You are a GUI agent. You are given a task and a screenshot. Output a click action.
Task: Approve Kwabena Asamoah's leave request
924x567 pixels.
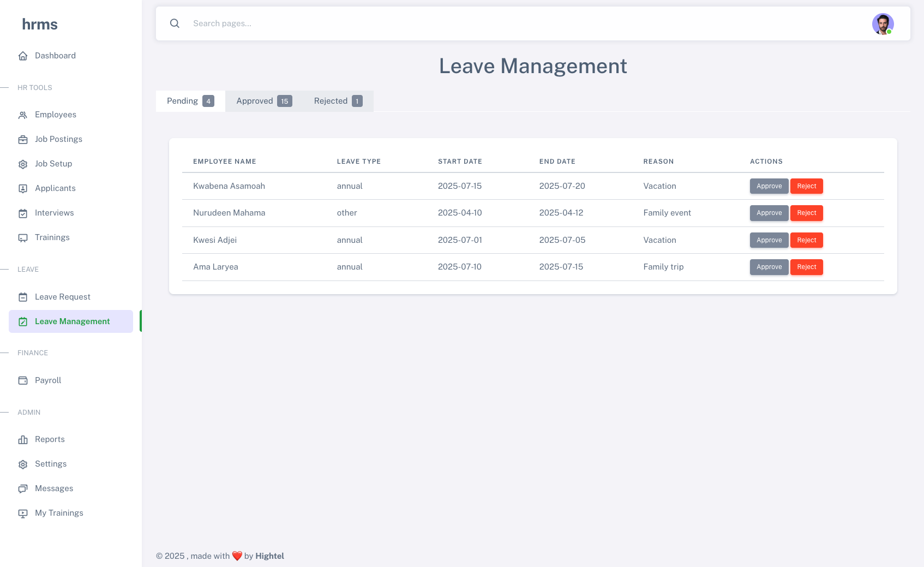point(769,186)
